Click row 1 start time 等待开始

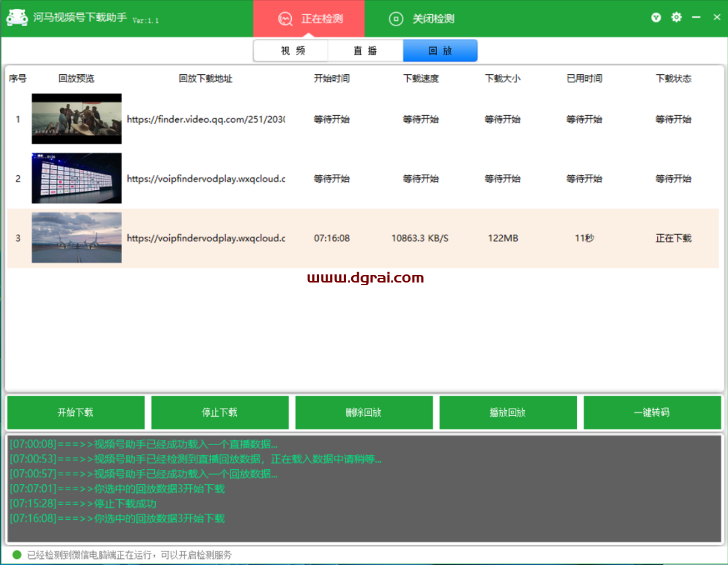click(332, 119)
